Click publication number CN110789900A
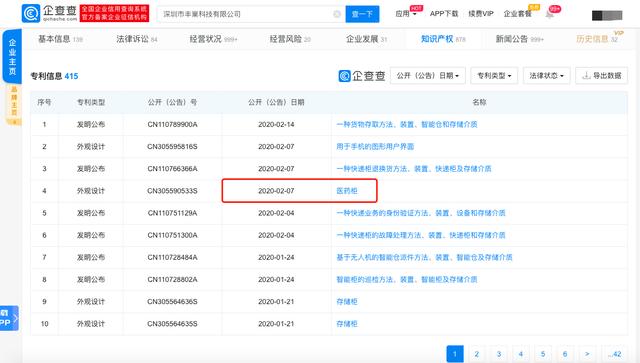The height and width of the screenshot is (363, 640). click(x=172, y=124)
